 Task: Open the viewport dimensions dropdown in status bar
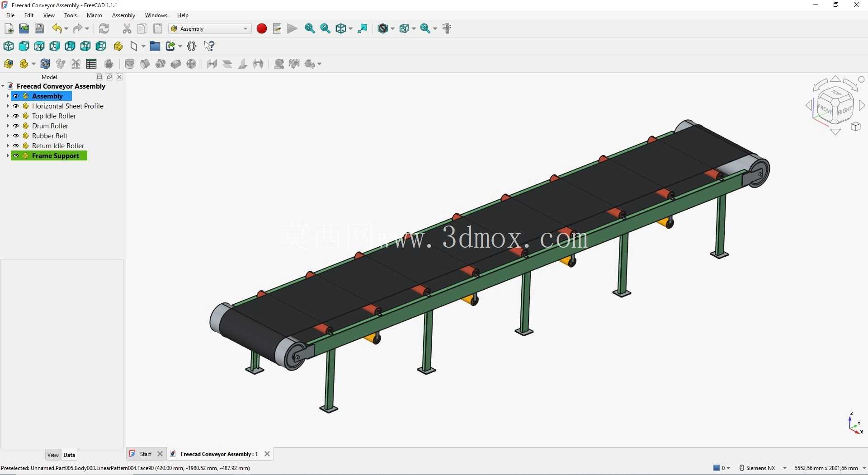(x=829, y=468)
